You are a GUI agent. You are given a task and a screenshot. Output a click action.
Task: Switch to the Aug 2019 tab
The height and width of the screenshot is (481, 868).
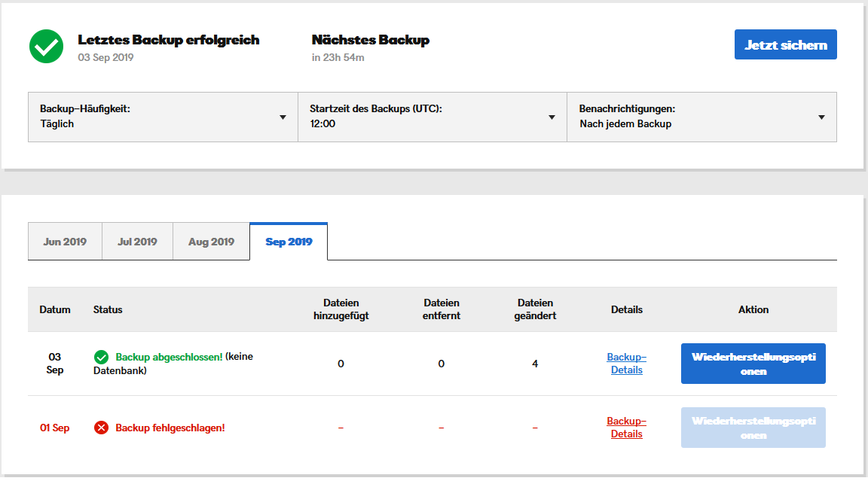pos(211,242)
